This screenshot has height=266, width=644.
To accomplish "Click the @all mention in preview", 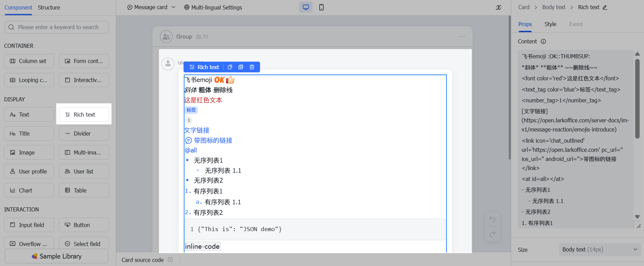I will coord(191,150).
